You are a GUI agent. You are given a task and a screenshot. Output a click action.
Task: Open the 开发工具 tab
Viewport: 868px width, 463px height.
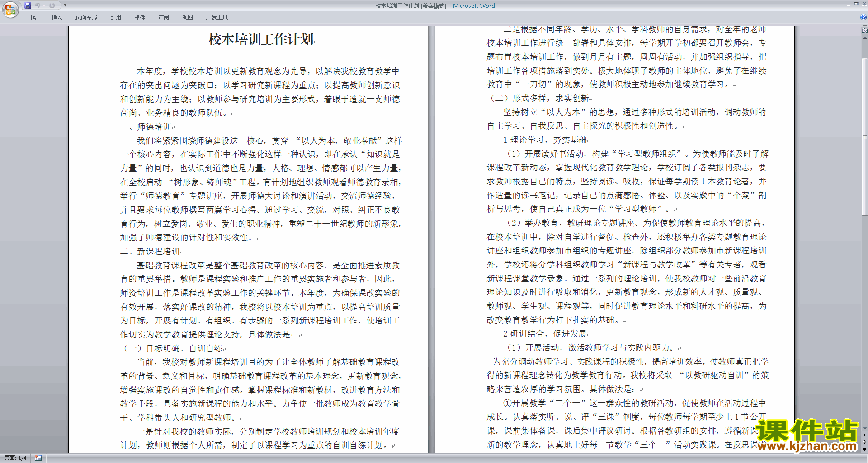click(217, 17)
